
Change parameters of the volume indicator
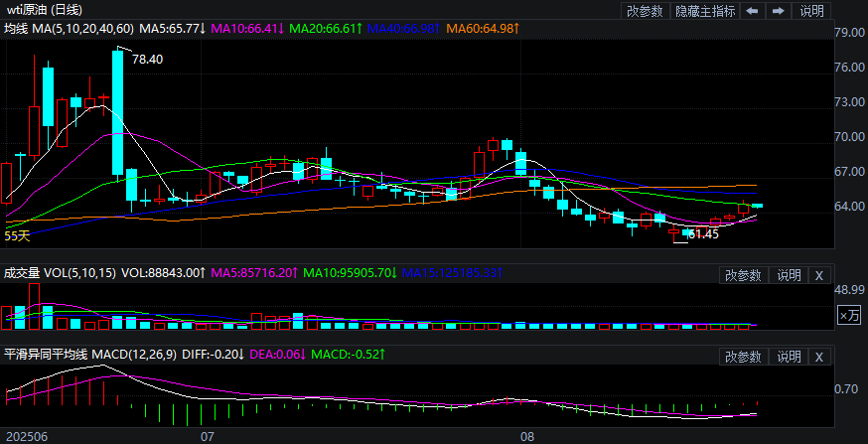742,275
